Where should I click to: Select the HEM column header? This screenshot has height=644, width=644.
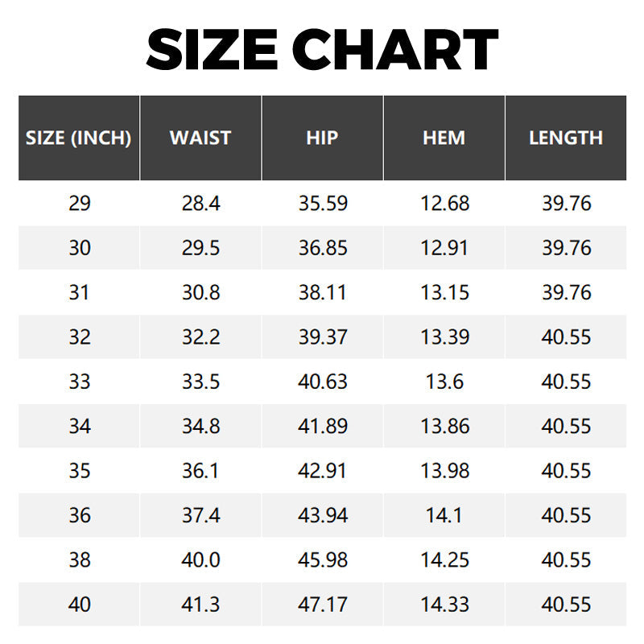[x=444, y=138]
